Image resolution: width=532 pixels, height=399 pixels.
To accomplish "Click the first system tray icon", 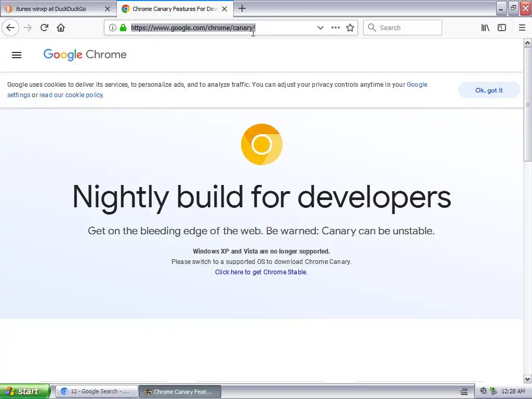I will point(484,391).
